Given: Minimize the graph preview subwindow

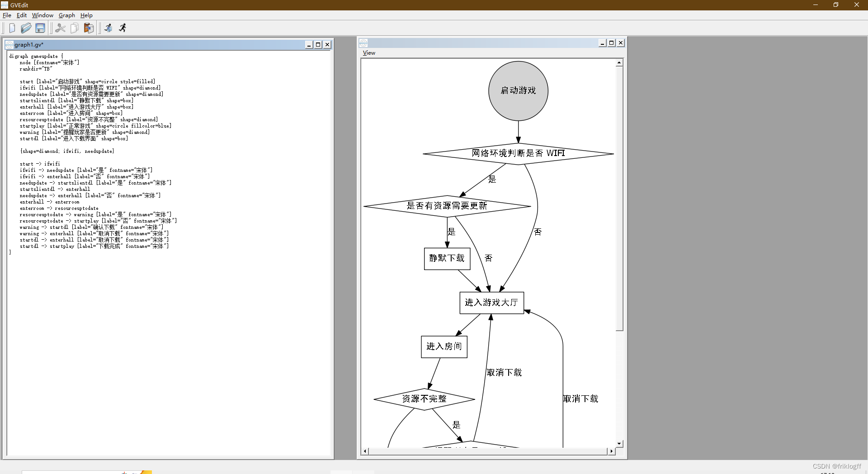Looking at the screenshot, I should coord(602,43).
